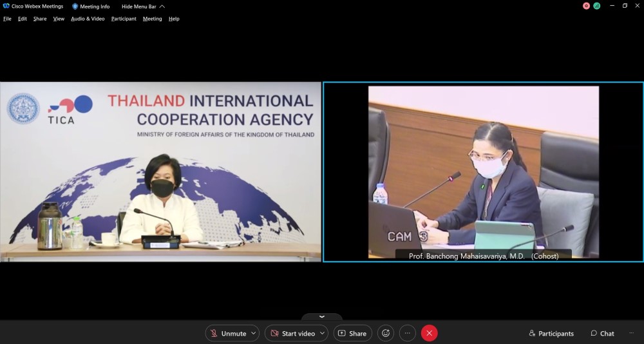Click the Meeting Info shield icon
The image size is (644, 344).
coord(75,6)
